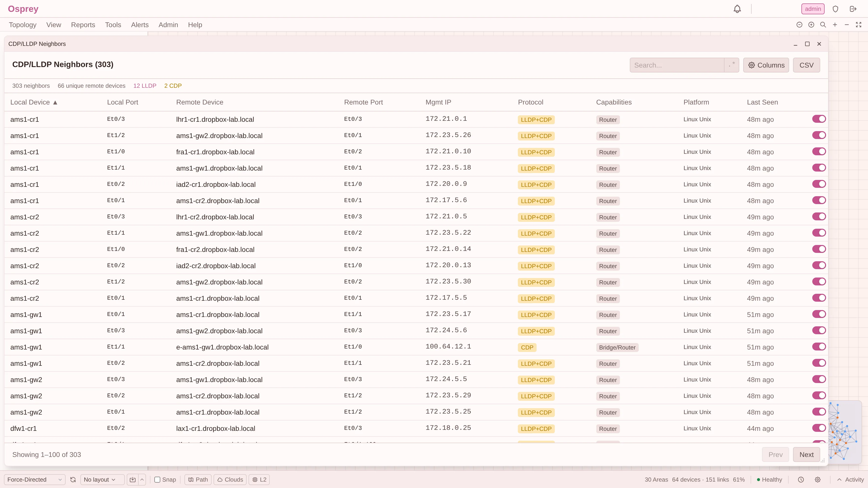This screenshot has height=488, width=868.
Task: Open the magnifier search icon in toolbar
Action: 823,25
